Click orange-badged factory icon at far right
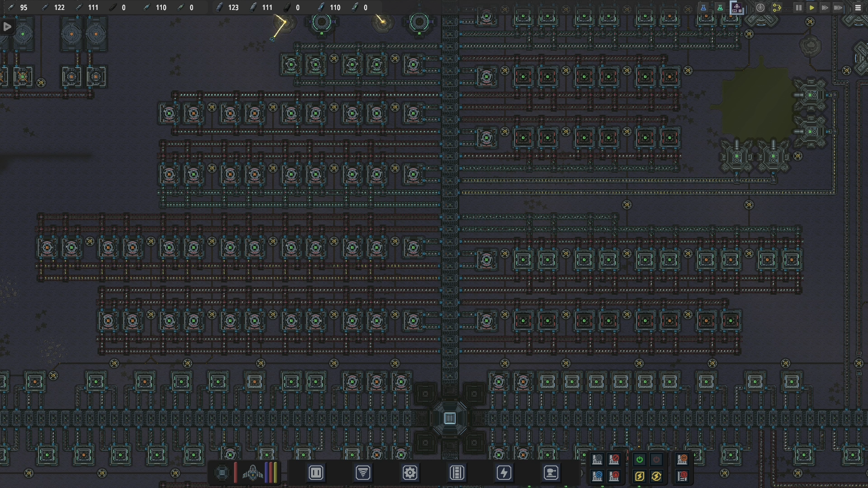This screenshot has height=488, width=868. click(682, 460)
